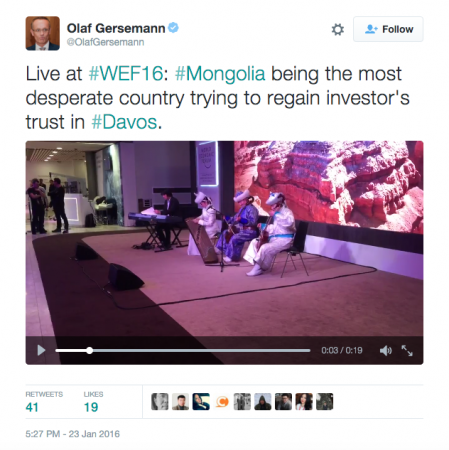Screen dimensions: 449x450
Task: Mute the video volume icon
Action: 386,350
